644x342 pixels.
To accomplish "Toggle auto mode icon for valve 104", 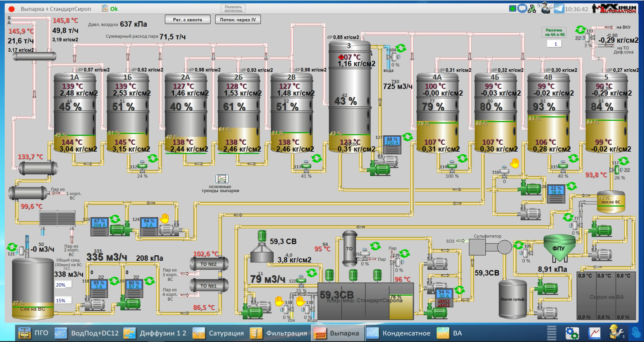I will tap(401, 48).
